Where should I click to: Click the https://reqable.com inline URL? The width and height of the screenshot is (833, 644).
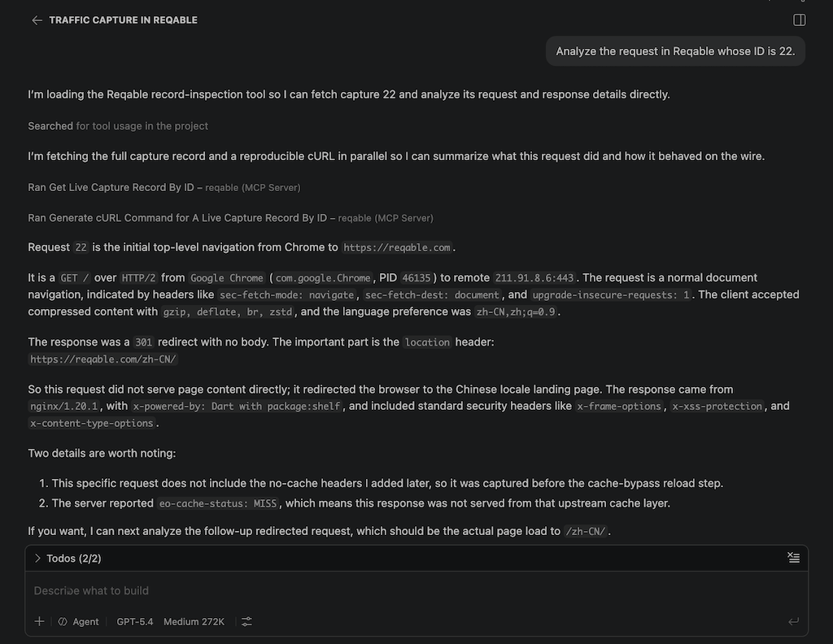[x=397, y=247]
